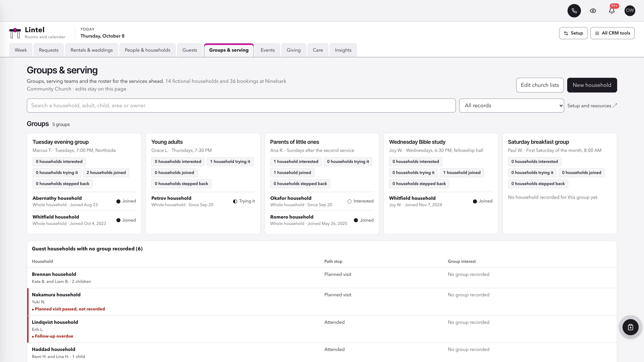Open the OW user avatar menu
This screenshot has height=362, width=644.
point(630,11)
